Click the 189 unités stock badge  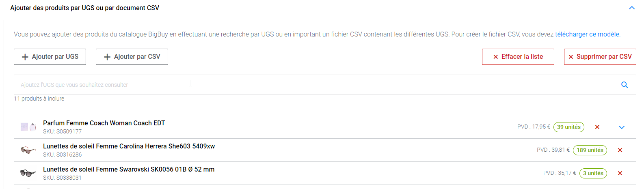coord(590,150)
